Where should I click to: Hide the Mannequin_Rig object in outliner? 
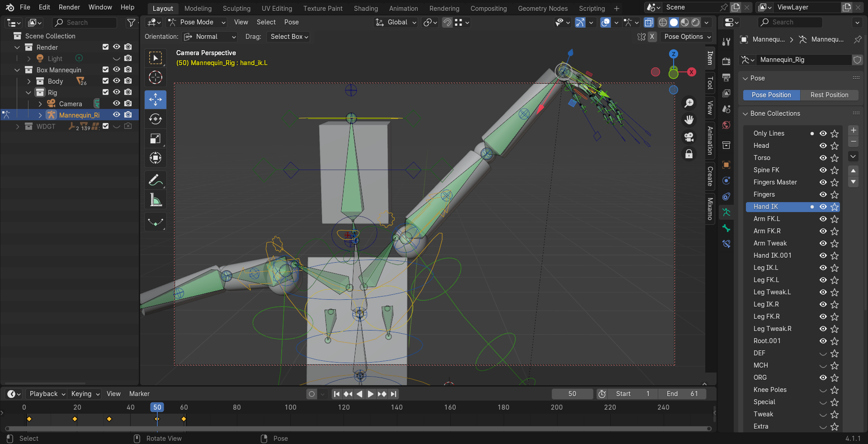pyautogui.click(x=117, y=115)
